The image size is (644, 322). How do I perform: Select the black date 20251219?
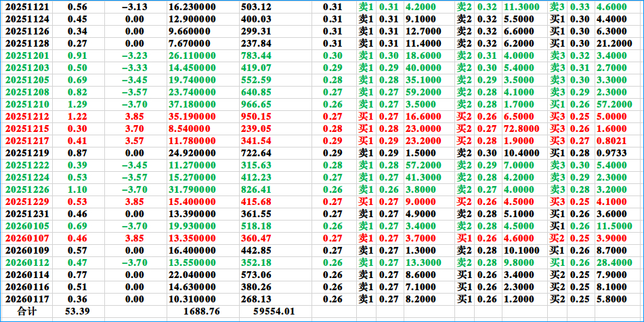coord(26,153)
